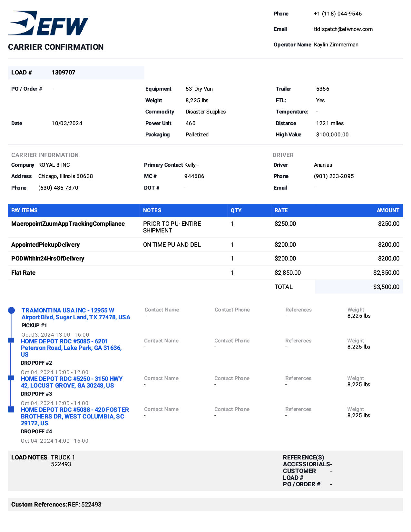Select MC number 944686
Screen dimensions: 411x532
pos(194,176)
